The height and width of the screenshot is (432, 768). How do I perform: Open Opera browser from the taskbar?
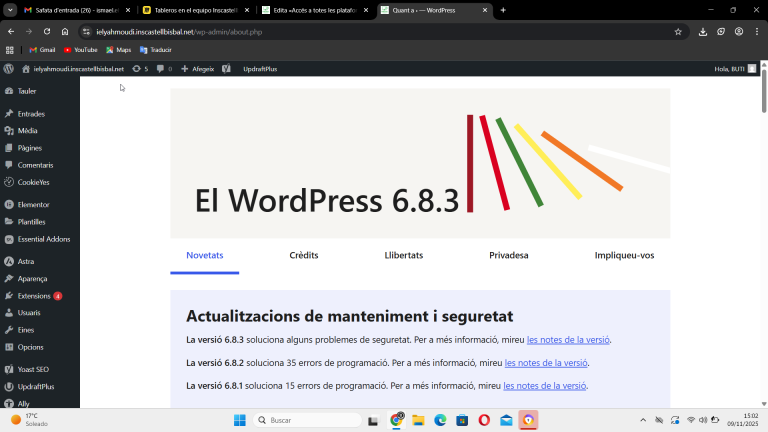tap(484, 420)
